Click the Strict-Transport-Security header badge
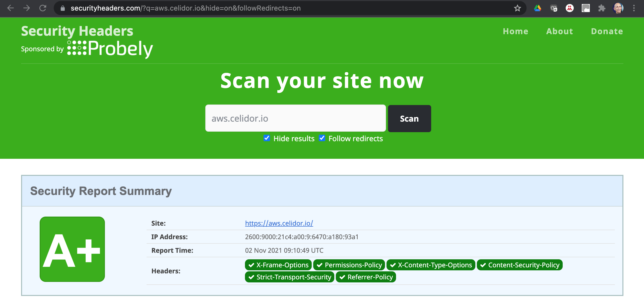 [289, 277]
